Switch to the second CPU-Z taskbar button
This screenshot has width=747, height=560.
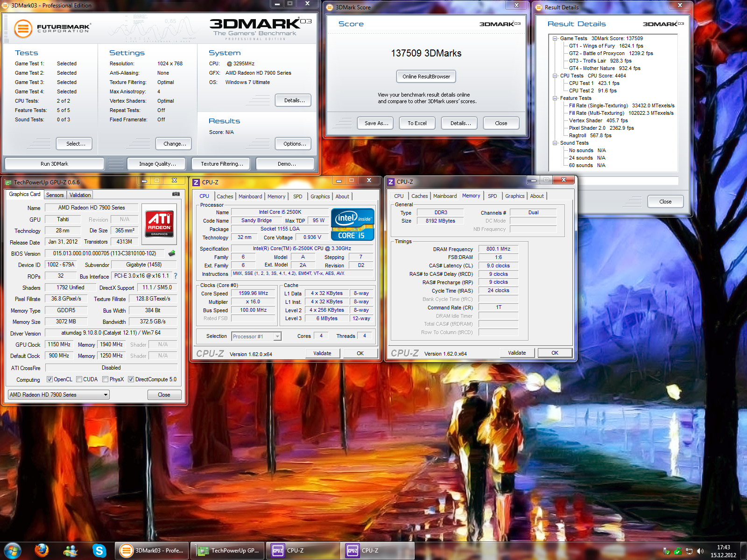[x=378, y=551]
